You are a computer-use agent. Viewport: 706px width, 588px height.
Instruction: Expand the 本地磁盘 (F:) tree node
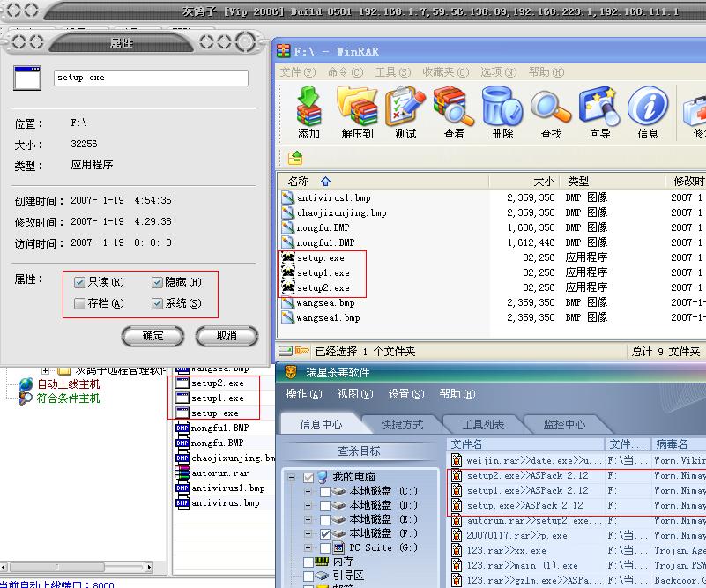(308, 534)
